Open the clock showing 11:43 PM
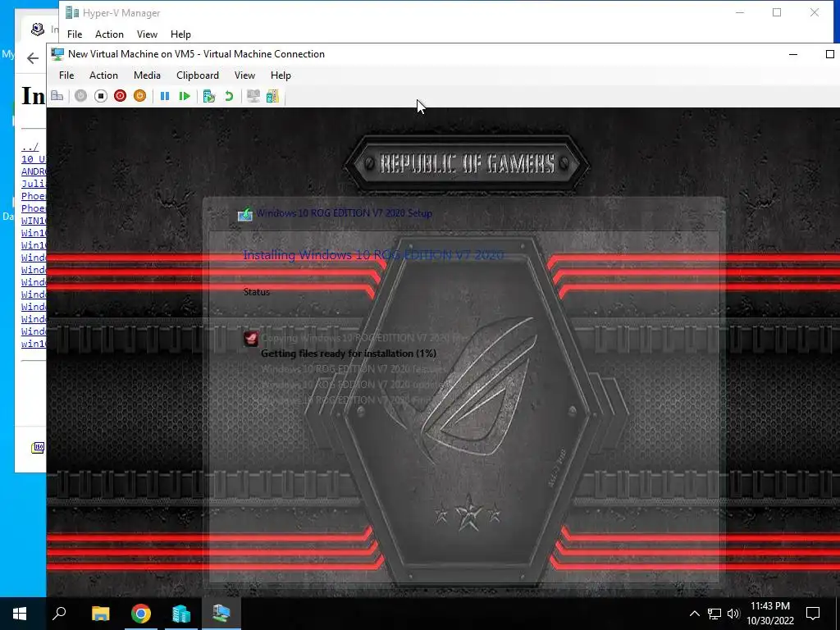 click(x=770, y=614)
